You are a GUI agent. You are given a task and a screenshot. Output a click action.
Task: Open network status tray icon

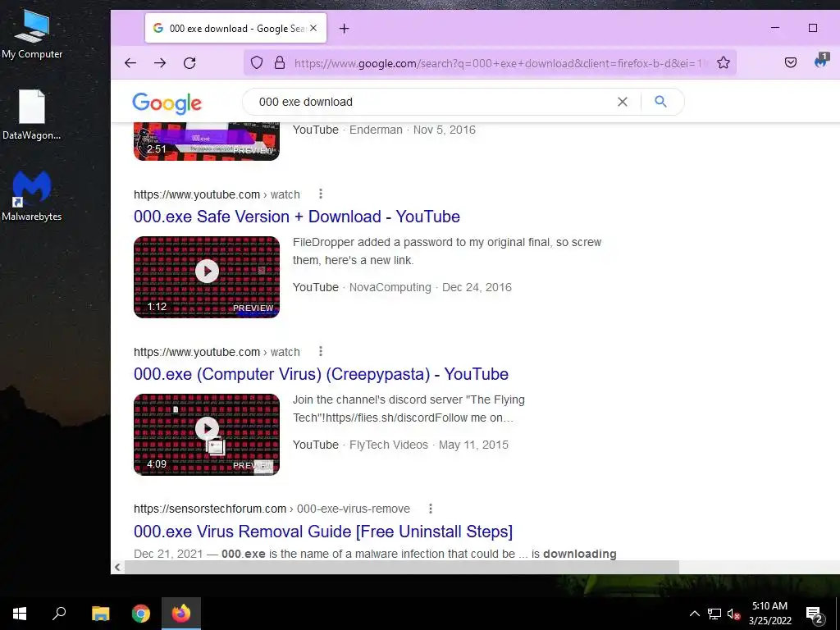tap(714, 614)
